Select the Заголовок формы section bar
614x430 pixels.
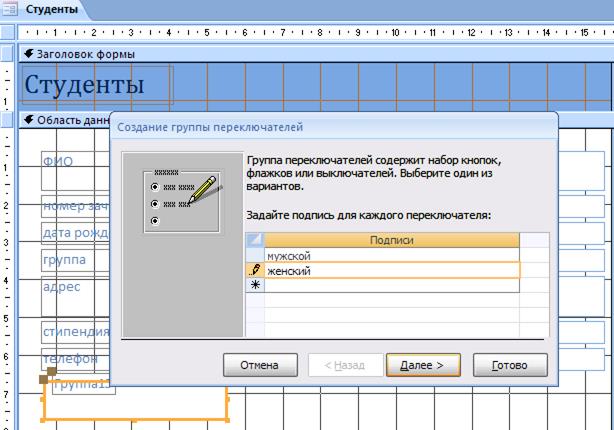(x=300, y=54)
